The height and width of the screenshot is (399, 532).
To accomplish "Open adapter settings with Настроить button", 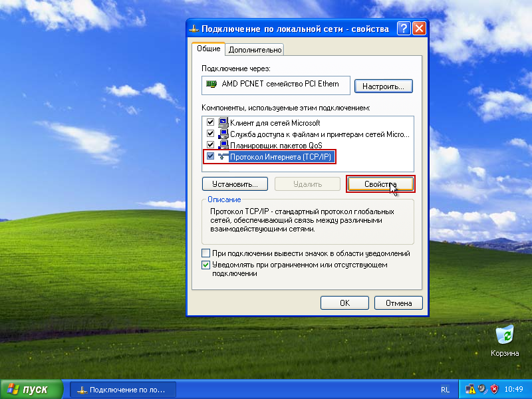I will click(384, 86).
